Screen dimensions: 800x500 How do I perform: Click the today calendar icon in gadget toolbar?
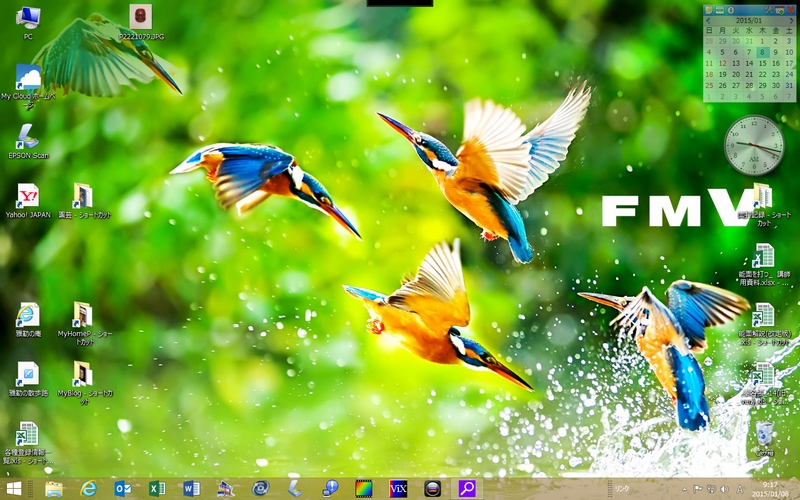[x=780, y=10]
